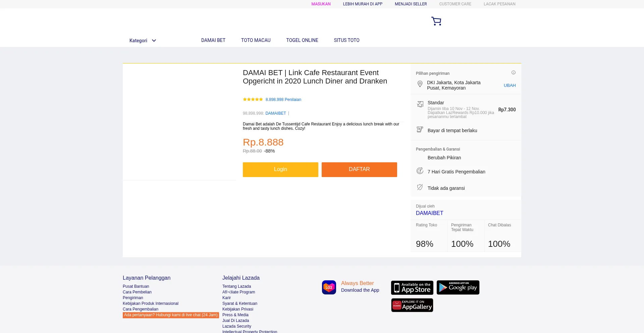Click the Berubah Pikiran text
The image size is (644, 333).
(444, 158)
